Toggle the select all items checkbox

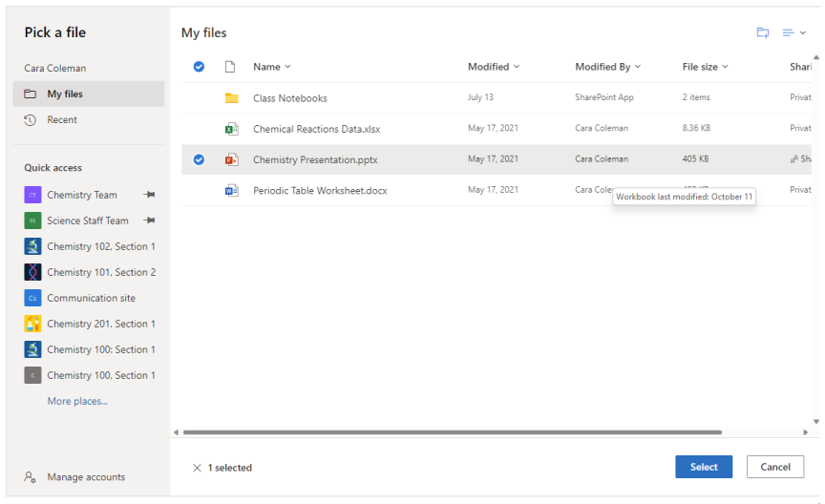click(199, 67)
